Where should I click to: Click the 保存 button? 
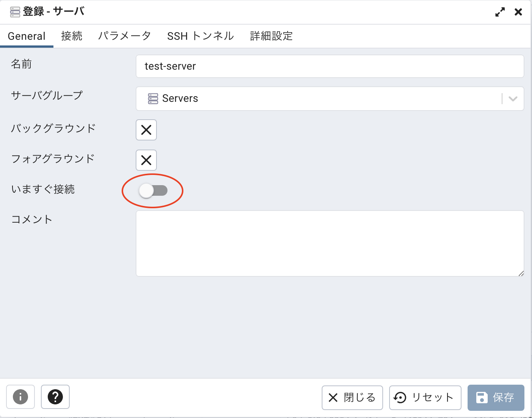496,398
